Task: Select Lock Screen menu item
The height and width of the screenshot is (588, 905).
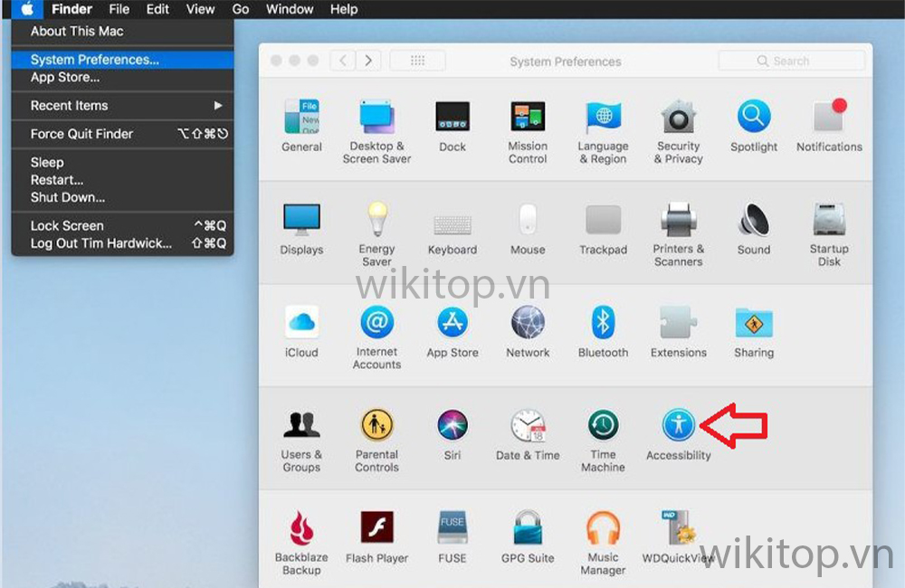Action: 122,225
